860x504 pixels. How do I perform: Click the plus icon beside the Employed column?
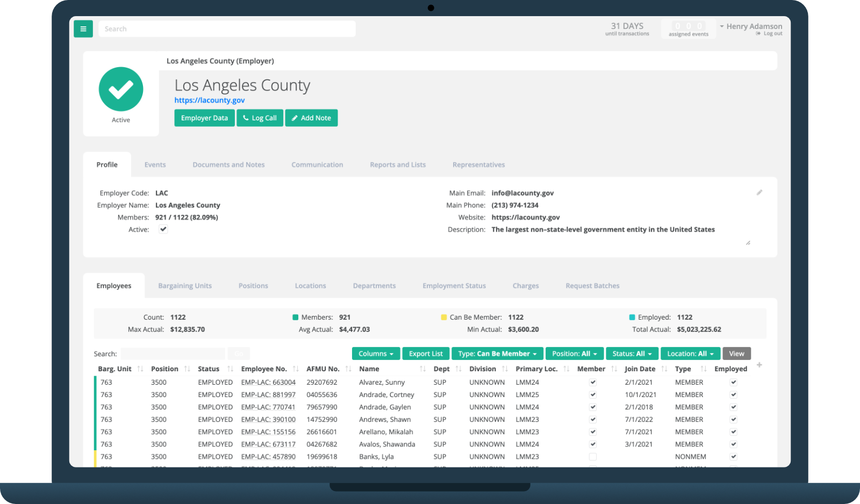(x=759, y=365)
